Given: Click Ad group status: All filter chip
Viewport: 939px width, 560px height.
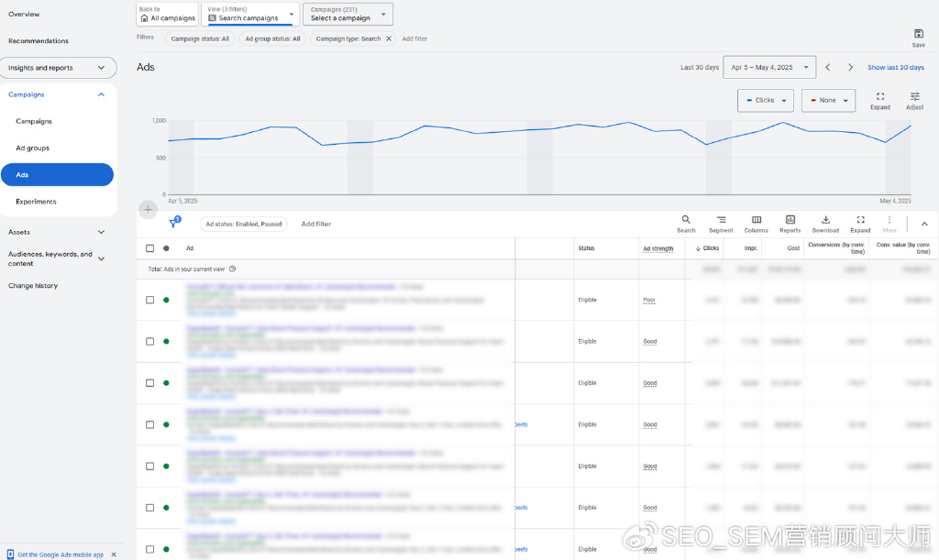Looking at the screenshot, I should click(272, 38).
